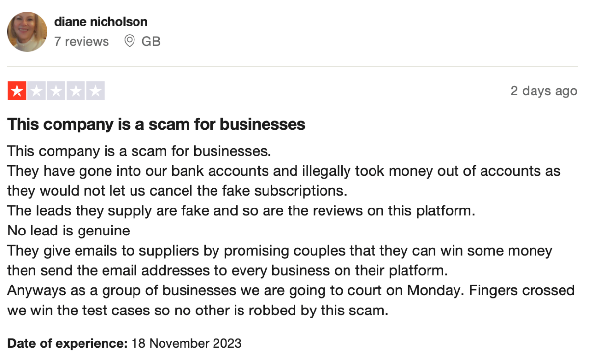Open the bold review title "This company is a scam for businesses"
The image size is (589, 364).
[156, 124]
